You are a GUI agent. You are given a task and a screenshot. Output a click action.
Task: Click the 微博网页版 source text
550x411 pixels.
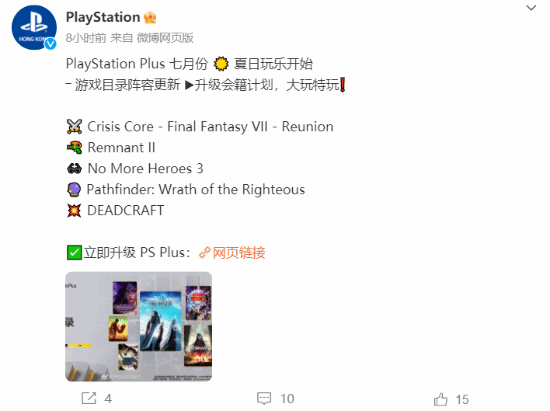[165, 38]
